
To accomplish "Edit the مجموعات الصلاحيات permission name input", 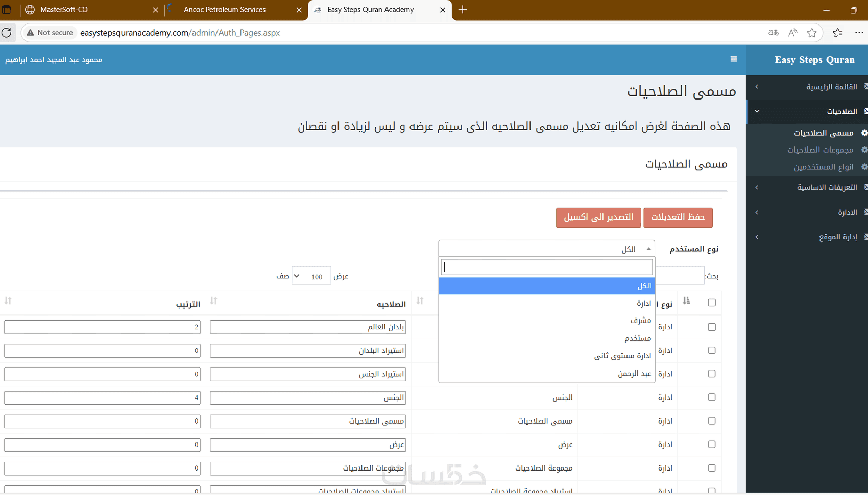I will click(x=308, y=468).
